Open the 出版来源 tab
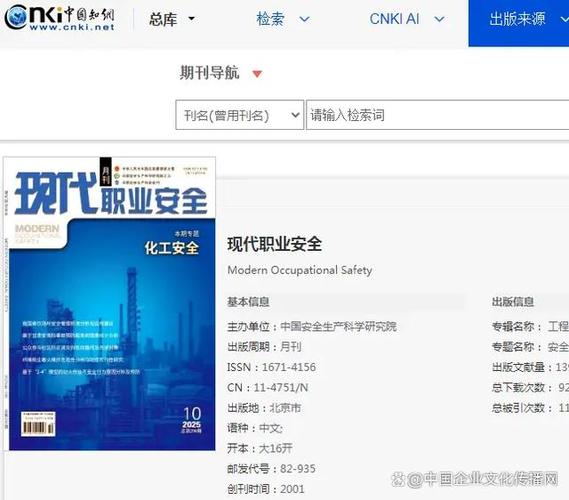569x500 pixels. [519, 22]
